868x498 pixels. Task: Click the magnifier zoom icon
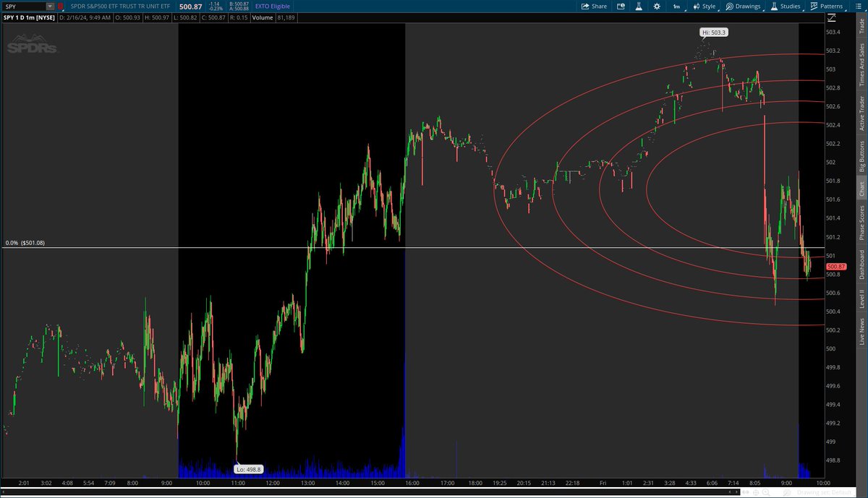click(x=766, y=492)
